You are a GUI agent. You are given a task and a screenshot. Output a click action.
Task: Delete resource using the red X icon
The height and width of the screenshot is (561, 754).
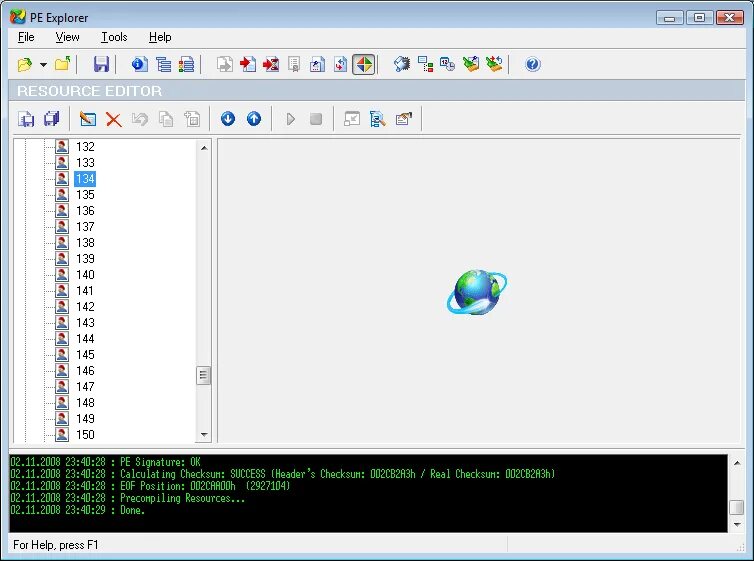tap(113, 119)
